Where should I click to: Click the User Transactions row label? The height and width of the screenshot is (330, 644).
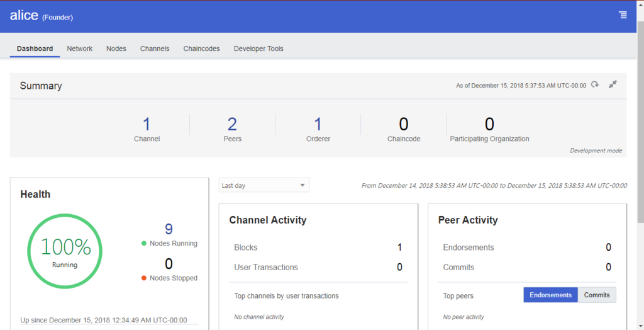(x=266, y=267)
